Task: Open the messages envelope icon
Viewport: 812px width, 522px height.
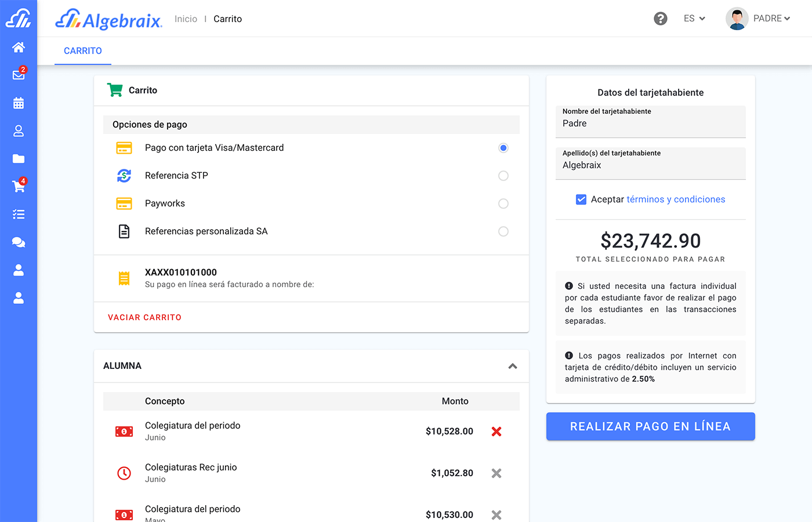Action: point(19,75)
